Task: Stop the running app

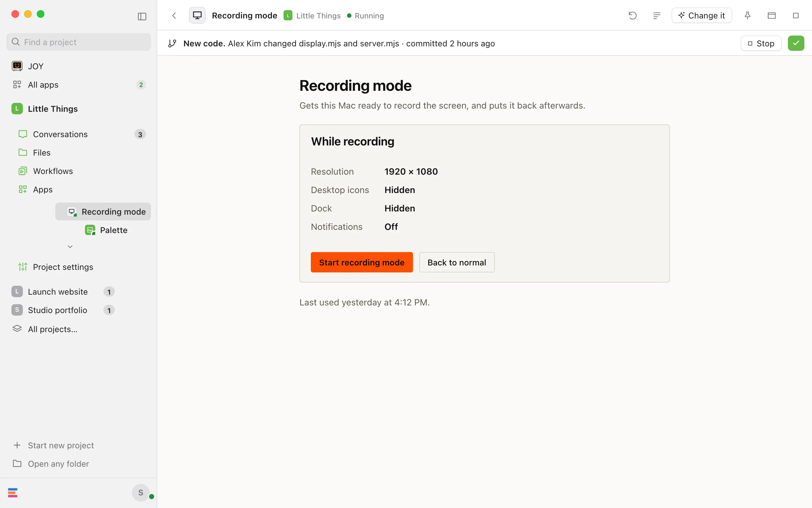Action: (x=761, y=43)
